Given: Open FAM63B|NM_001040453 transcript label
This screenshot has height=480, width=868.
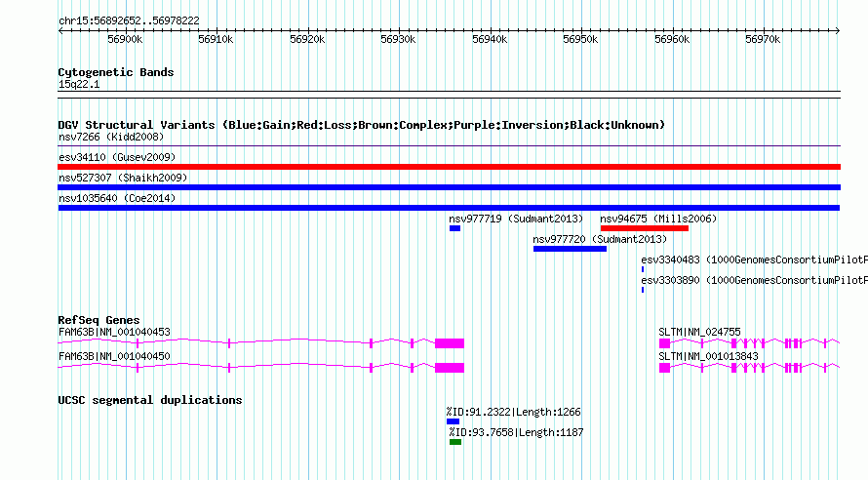Looking at the screenshot, I should point(114,332).
